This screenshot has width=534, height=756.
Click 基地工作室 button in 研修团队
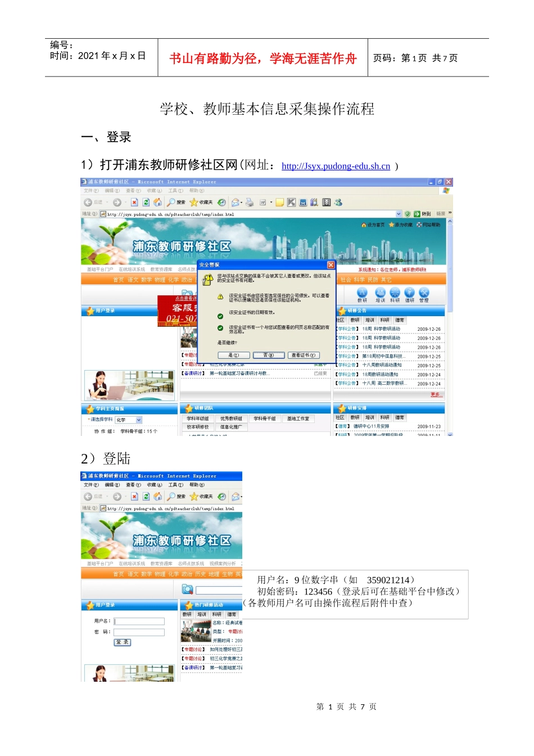pos(298,418)
